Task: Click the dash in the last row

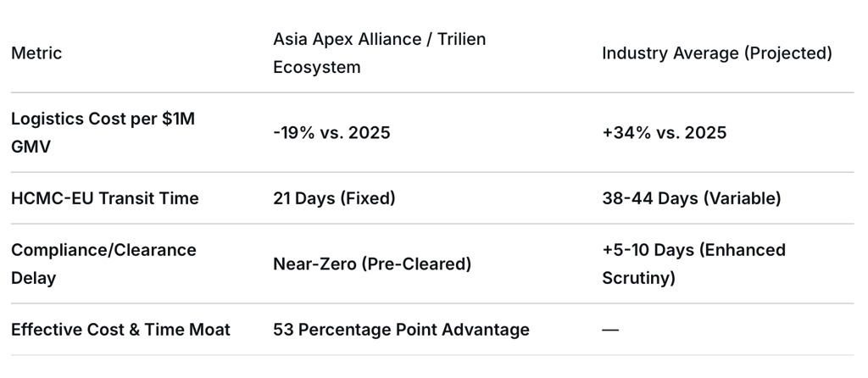Action: coord(610,330)
